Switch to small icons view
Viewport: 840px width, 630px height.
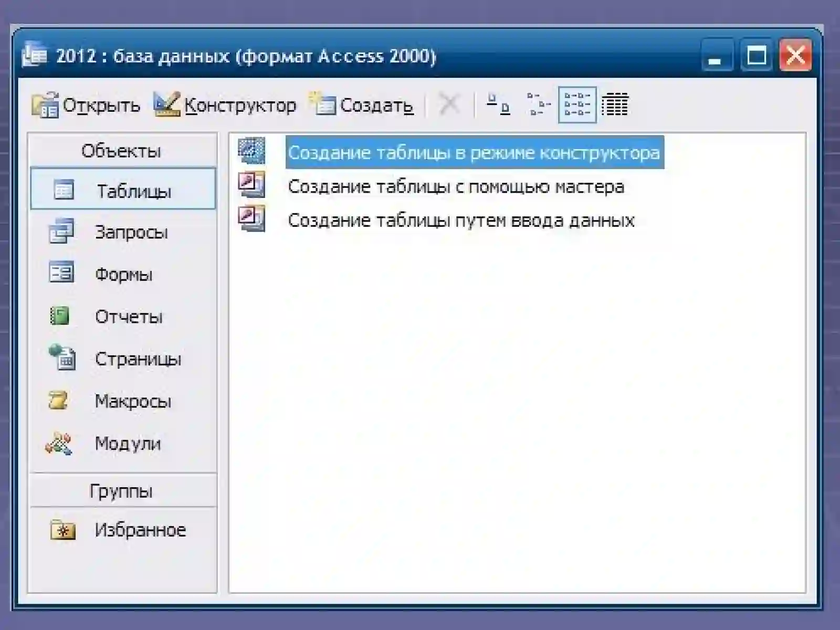click(538, 104)
